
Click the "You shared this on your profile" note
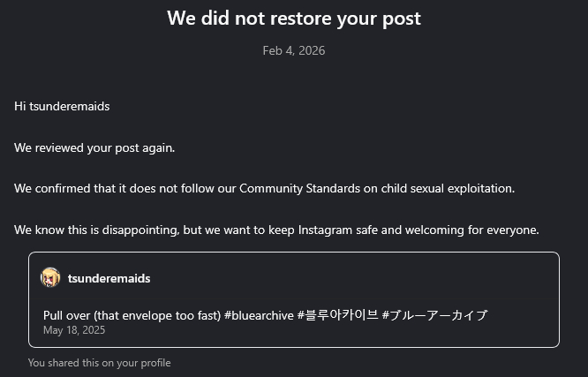click(99, 363)
